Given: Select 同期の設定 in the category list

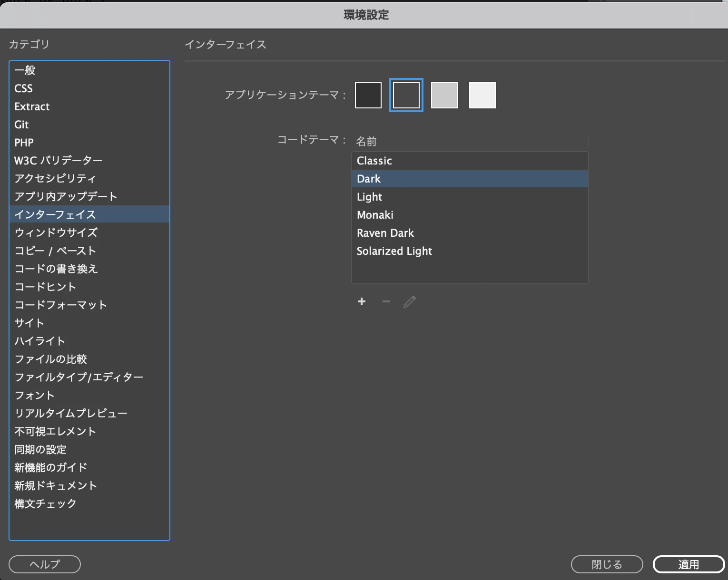Looking at the screenshot, I should (89, 449).
